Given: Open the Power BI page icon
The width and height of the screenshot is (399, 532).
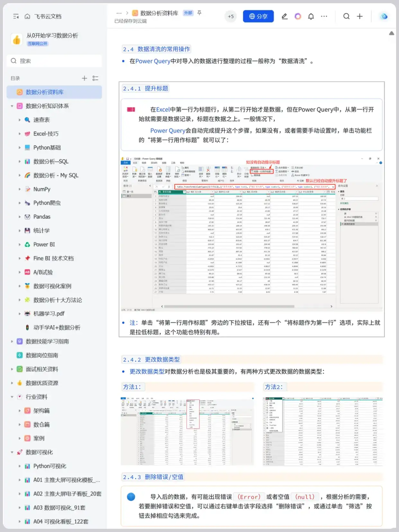Looking at the screenshot, I should pos(27,244).
